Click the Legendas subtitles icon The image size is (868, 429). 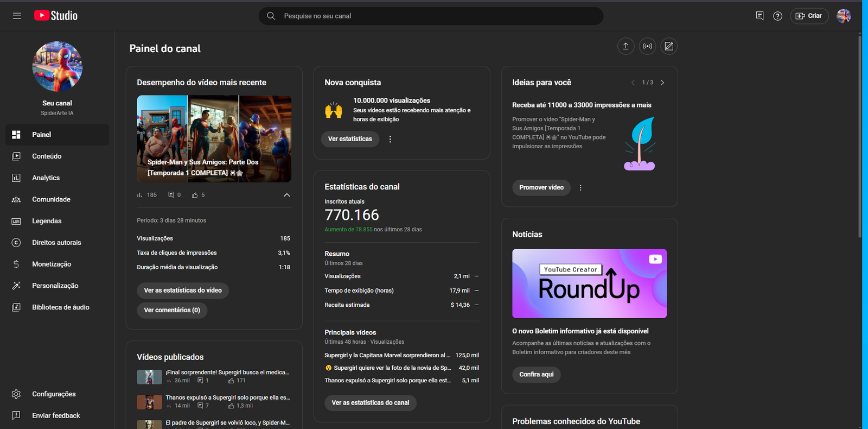(16, 221)
